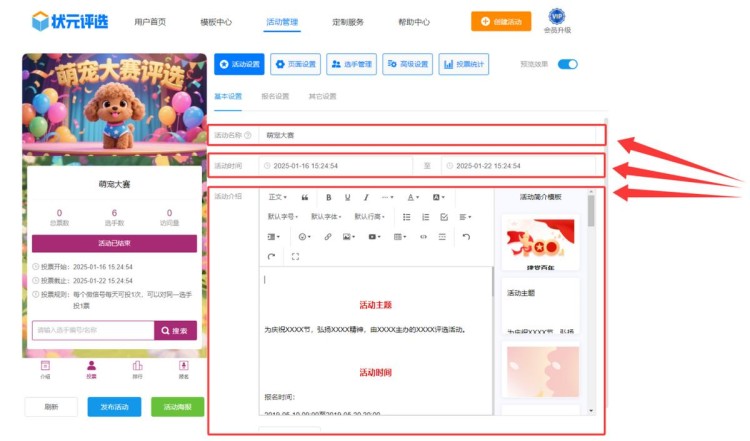This screenshot has width=750, height=441.
Task: Click the undo arrow in editor toolbar
Action: (466, 237)
